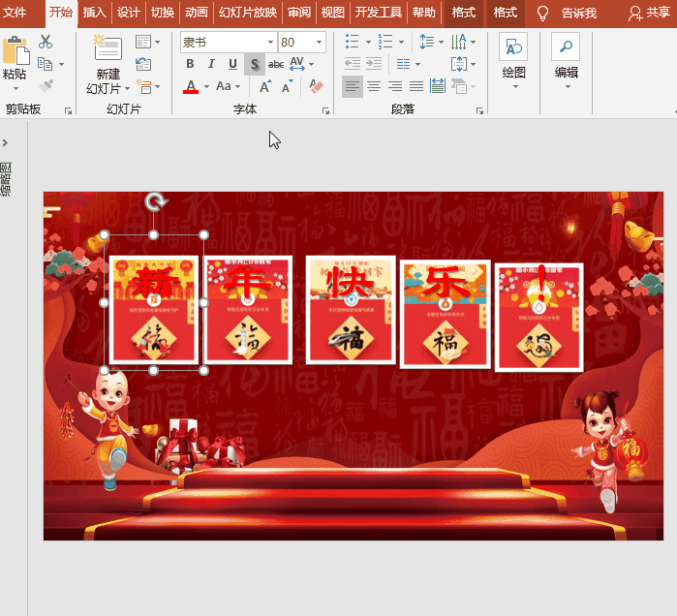Click the New Slide icon
Screen dimensions: 677x616
click(x=108, y=48)
